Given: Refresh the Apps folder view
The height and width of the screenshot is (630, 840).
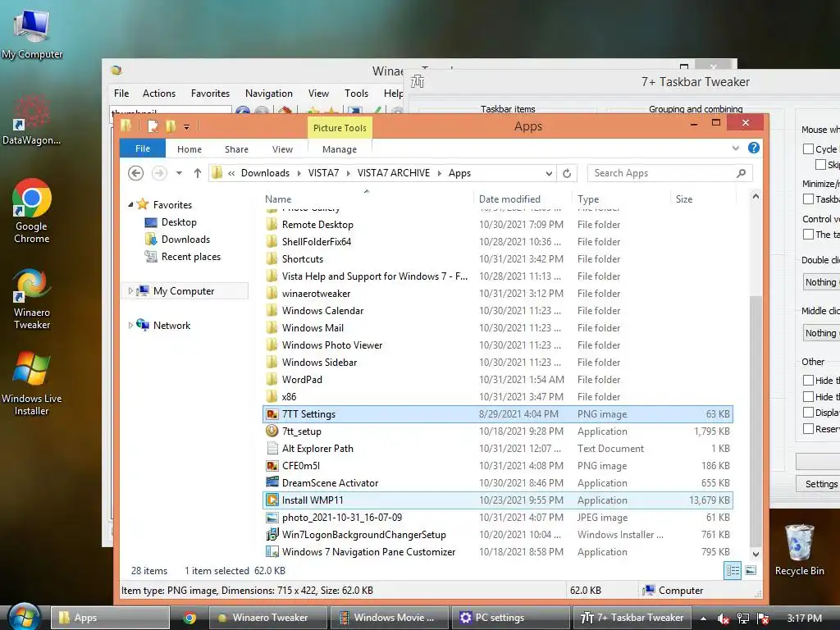Looking at the screenshot, I should (x=567, y=173).
